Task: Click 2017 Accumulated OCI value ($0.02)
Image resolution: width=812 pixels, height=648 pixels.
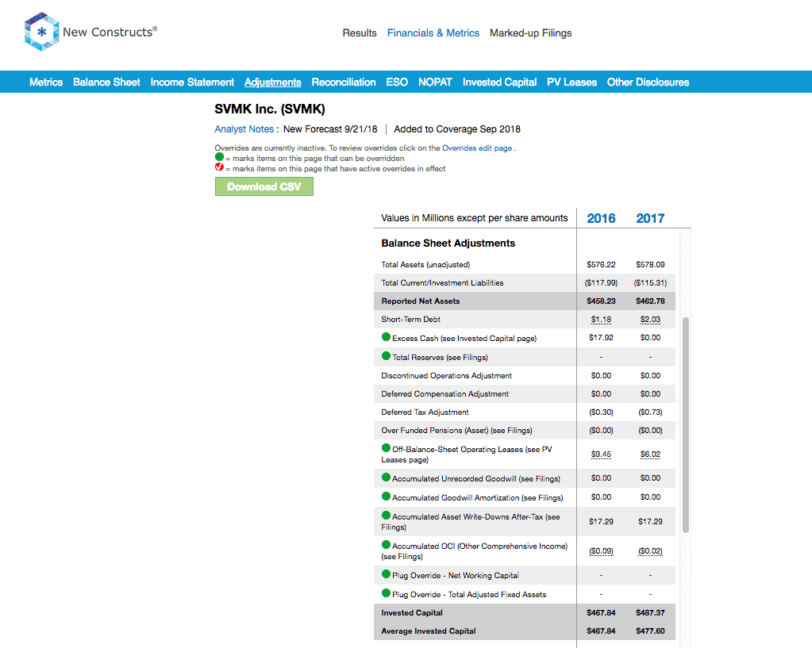Action: click(x=650, y=550)
